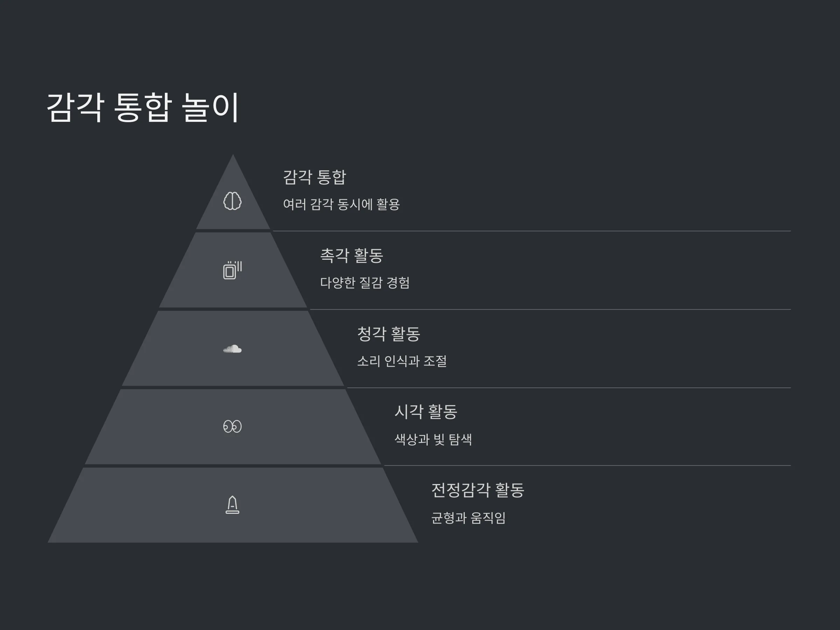Select the description 다양한 질감 경험

(365, 282)
